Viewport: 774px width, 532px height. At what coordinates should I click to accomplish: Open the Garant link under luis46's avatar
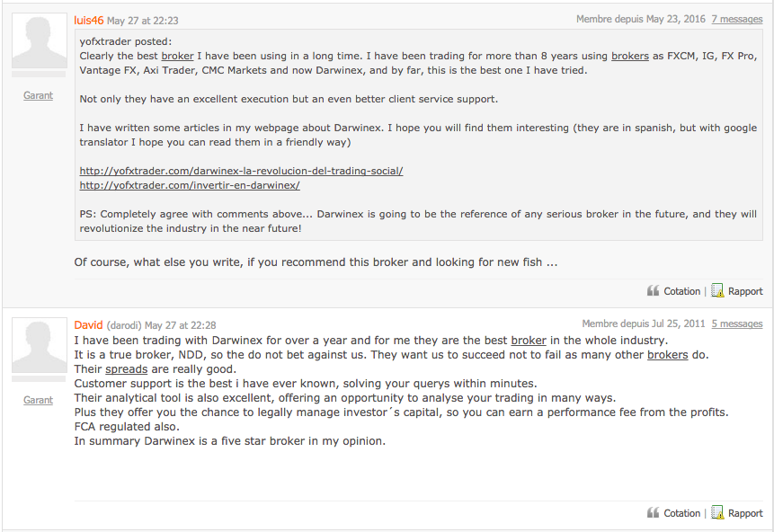[x=38, y=95]
